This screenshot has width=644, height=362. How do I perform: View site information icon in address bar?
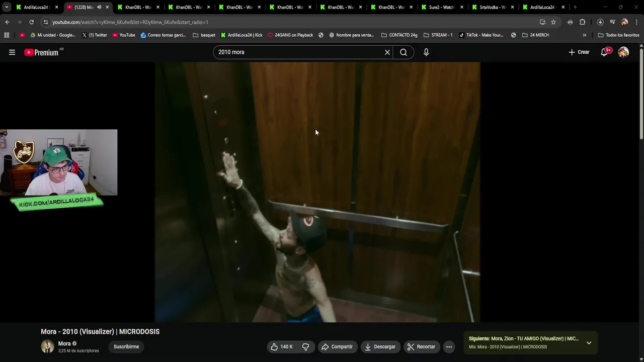[46, 22]
